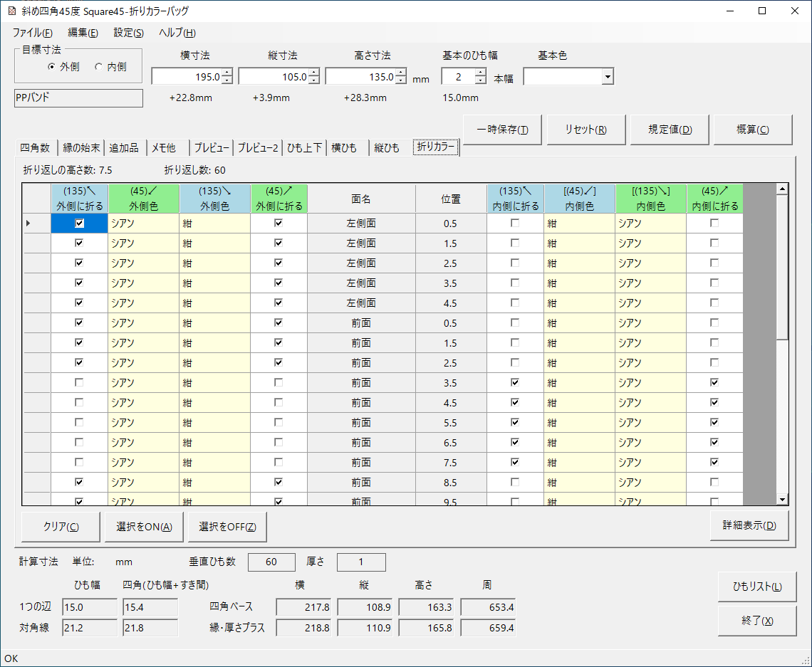Select (135) 外側色 紺 cell in 左側面 3.5 row
The height and width of the screenshot is (667, 812).
coord(215,283)
